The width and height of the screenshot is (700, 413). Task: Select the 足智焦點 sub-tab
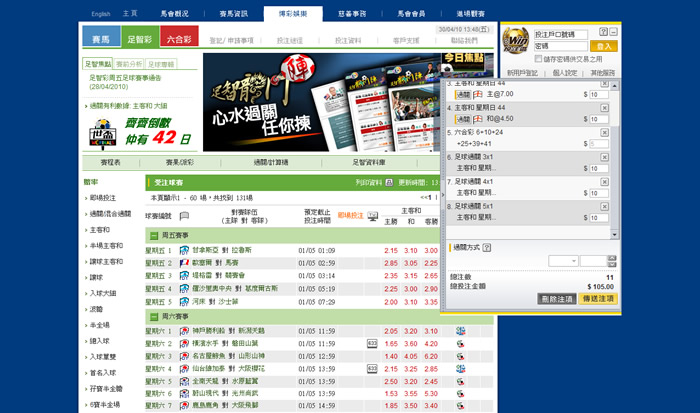pos(98,64)
